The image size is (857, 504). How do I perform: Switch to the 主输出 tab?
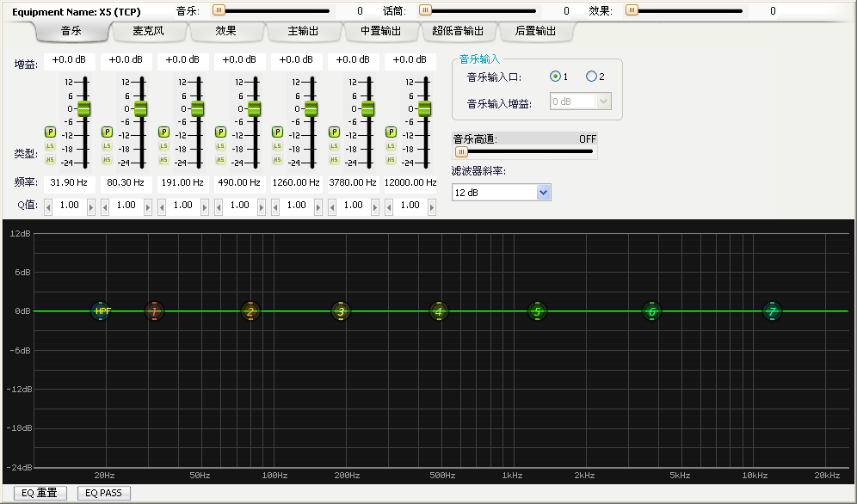pos(304,31)
